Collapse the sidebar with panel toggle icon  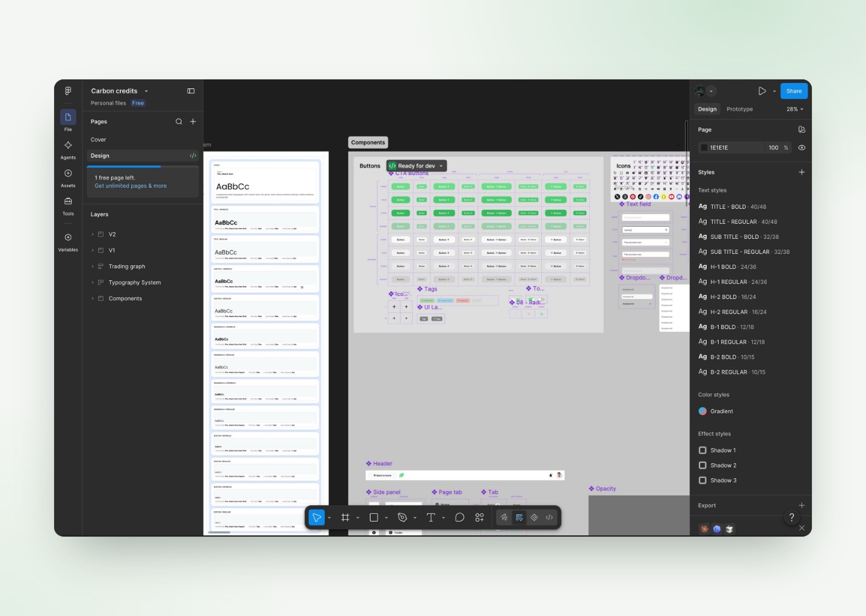pos(191,91)
